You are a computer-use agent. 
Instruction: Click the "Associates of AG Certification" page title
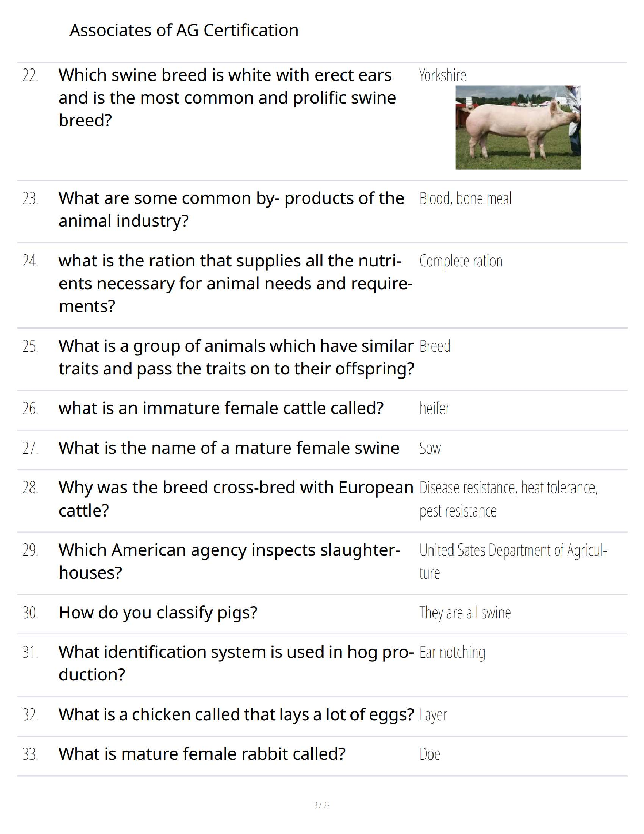coord(184,30)
